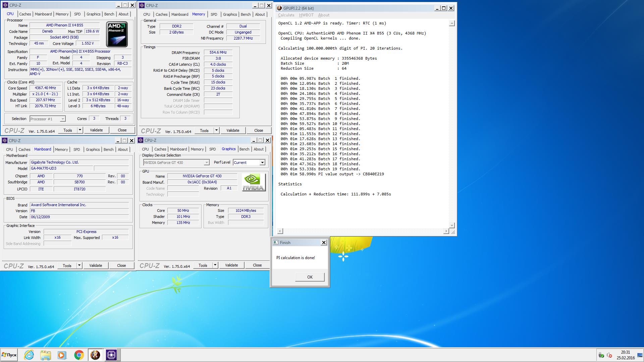Click Validate in the CPU window
The width and height of the screenshot is (644, 362).
point(96,130)
